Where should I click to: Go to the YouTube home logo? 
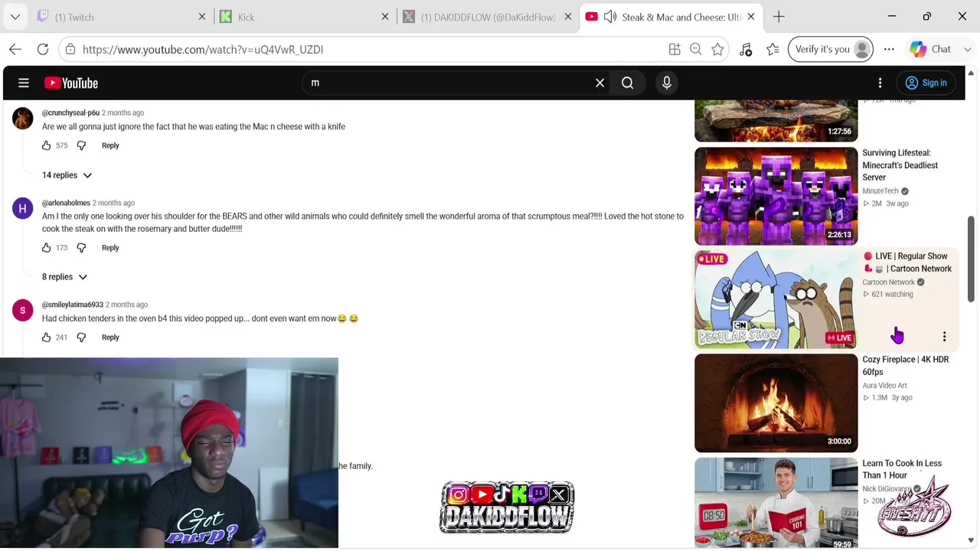tap(71, 83)
